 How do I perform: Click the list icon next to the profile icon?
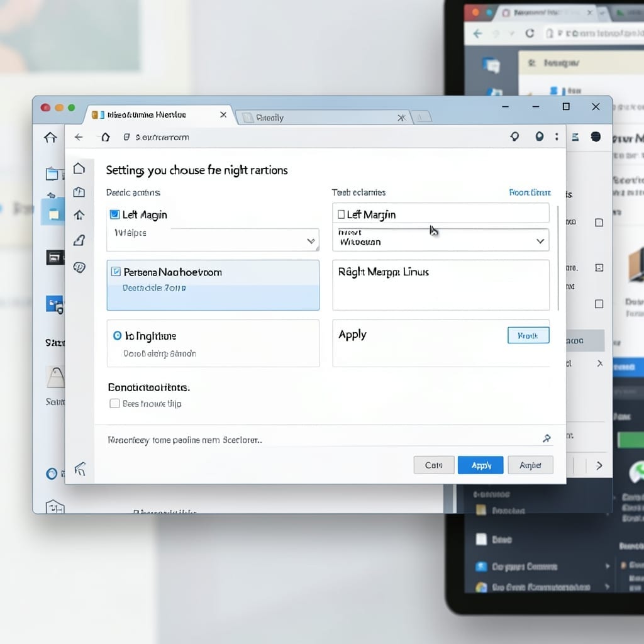pyautogui.click(x=575, y=136)
